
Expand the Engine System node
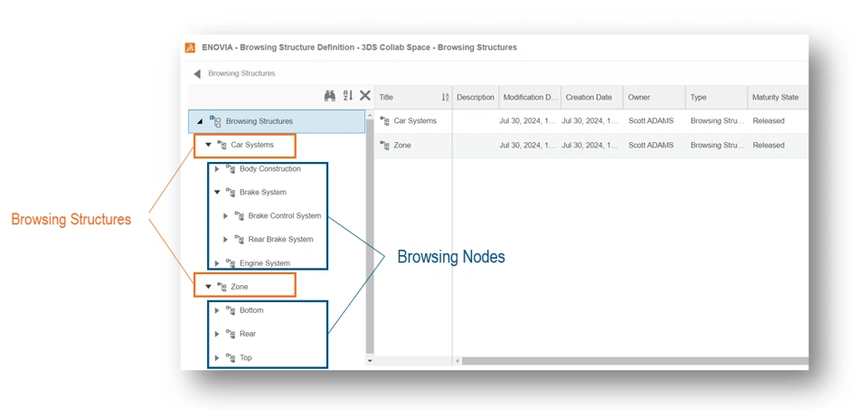tap(218, 263)
